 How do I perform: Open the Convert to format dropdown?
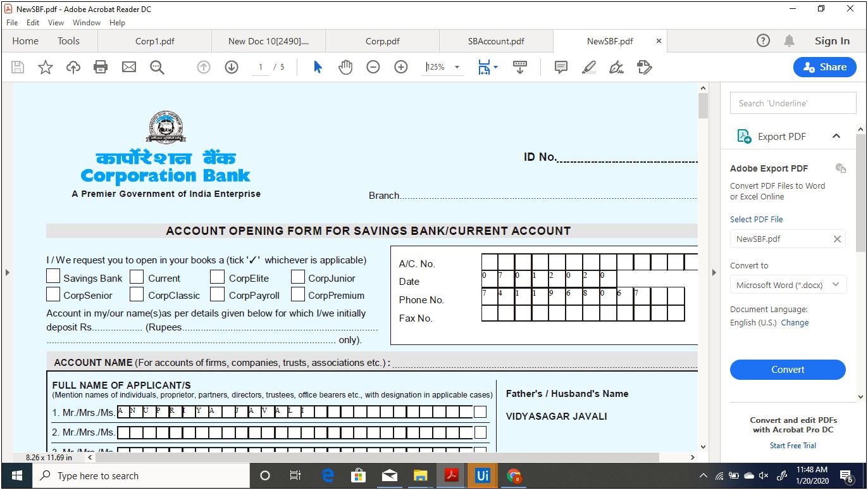pos(788,285)
